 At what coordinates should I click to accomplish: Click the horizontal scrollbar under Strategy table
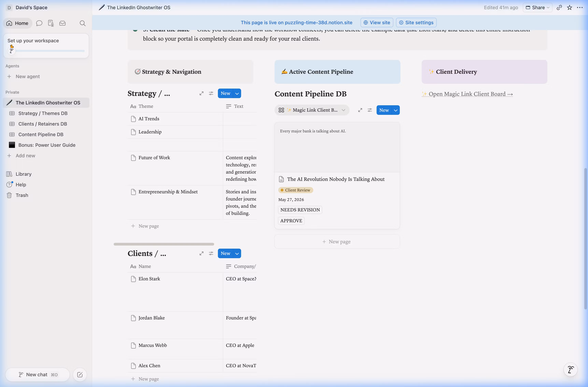pos(164,244)
